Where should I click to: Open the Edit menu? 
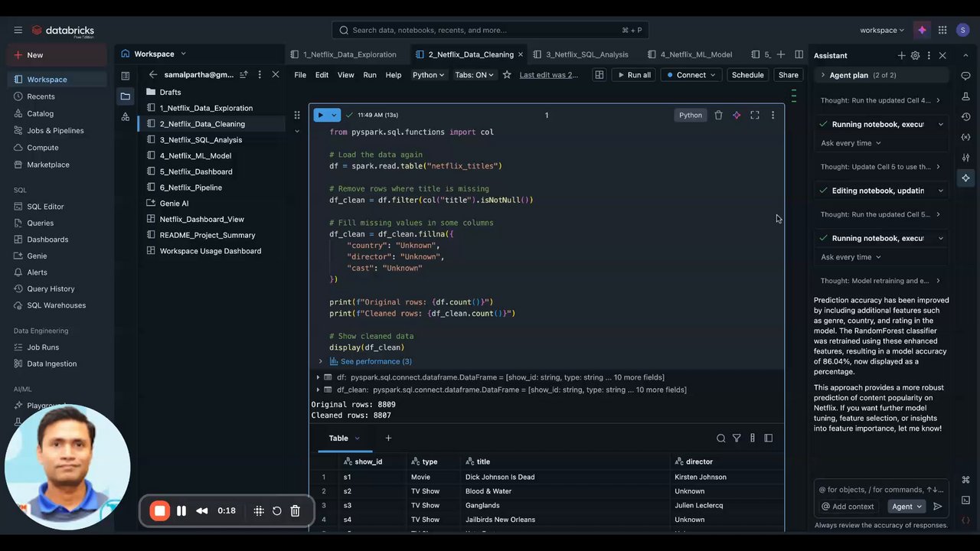click(x=322, y=75)
